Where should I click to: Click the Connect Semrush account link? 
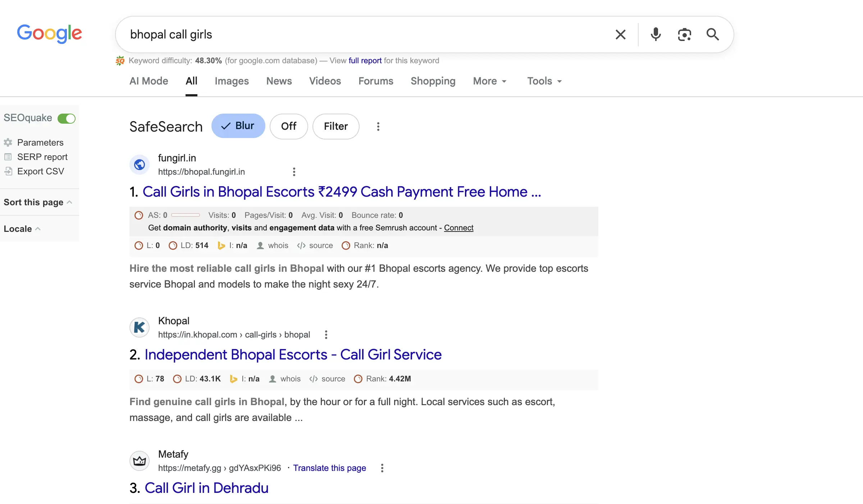click(458, 228)
